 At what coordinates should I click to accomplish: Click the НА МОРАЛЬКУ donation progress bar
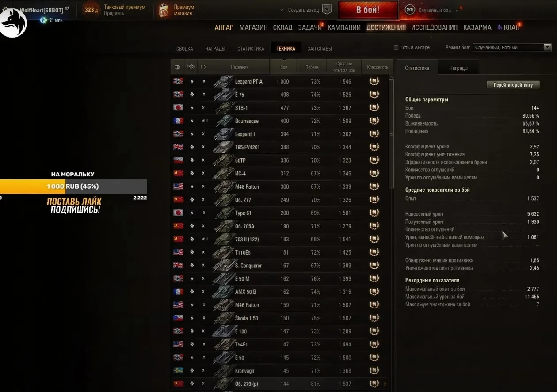(73, 186)
